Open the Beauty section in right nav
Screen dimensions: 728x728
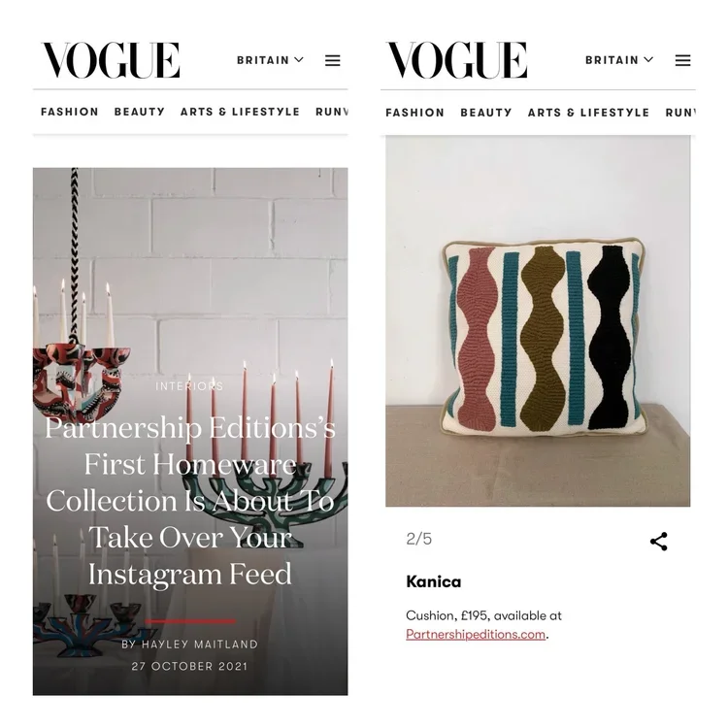(486, 113)
